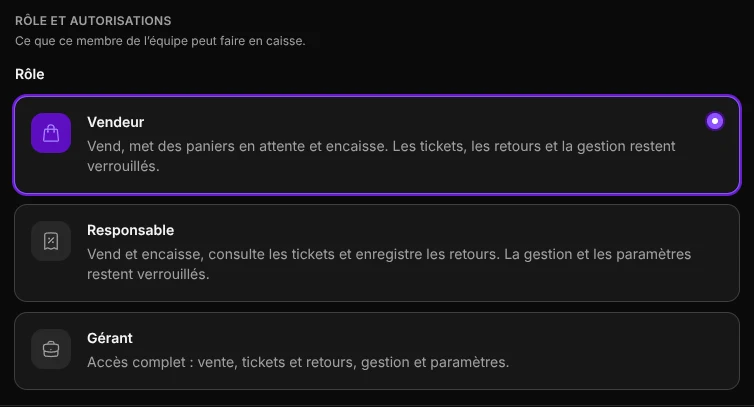Click the "Rôle" field label

click(x=30, y=74)
